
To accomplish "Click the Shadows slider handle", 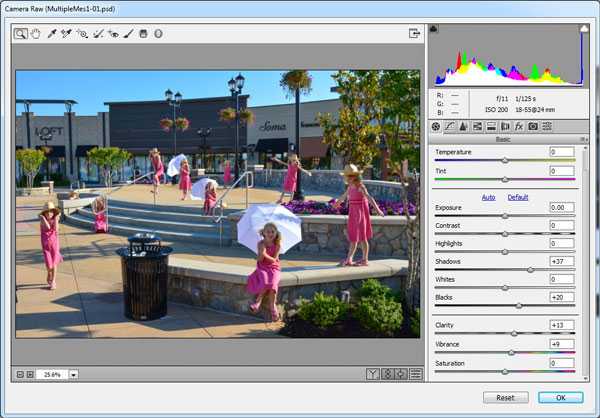I will pos(530,269).
